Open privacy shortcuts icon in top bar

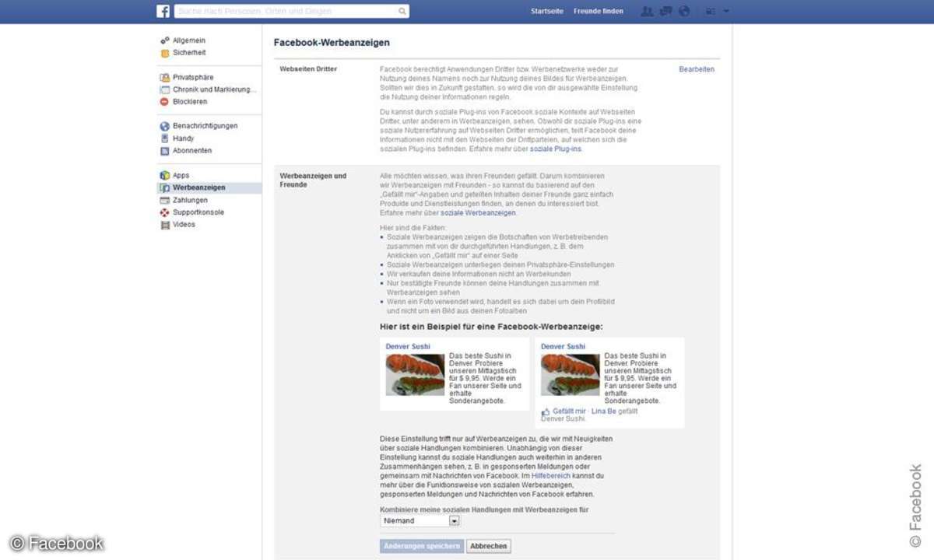tap(710, 11)
